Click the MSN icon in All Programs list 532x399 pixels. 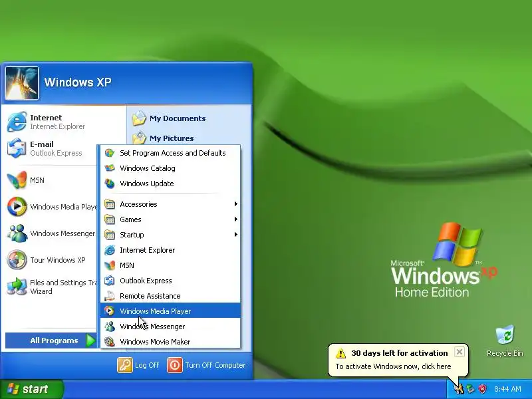click(109, 265)
